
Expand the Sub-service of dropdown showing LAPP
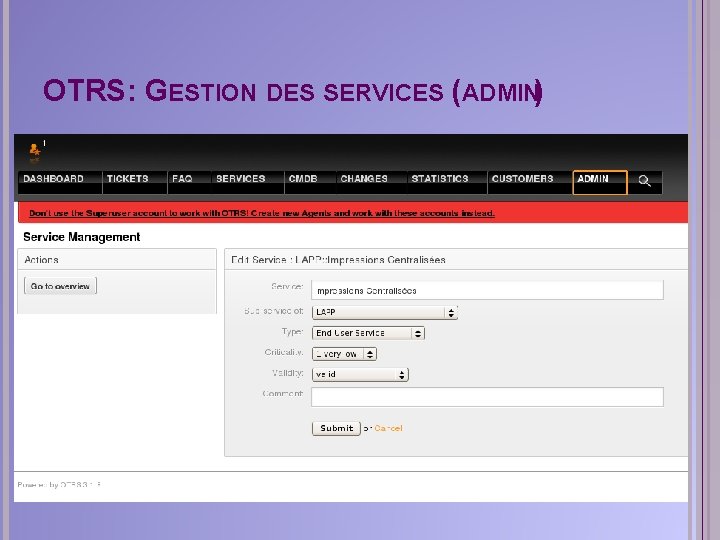click(x=384, y=312)
